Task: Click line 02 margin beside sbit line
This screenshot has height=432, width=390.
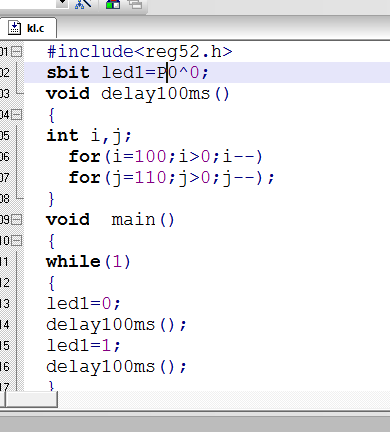Action: coord(5,73)
